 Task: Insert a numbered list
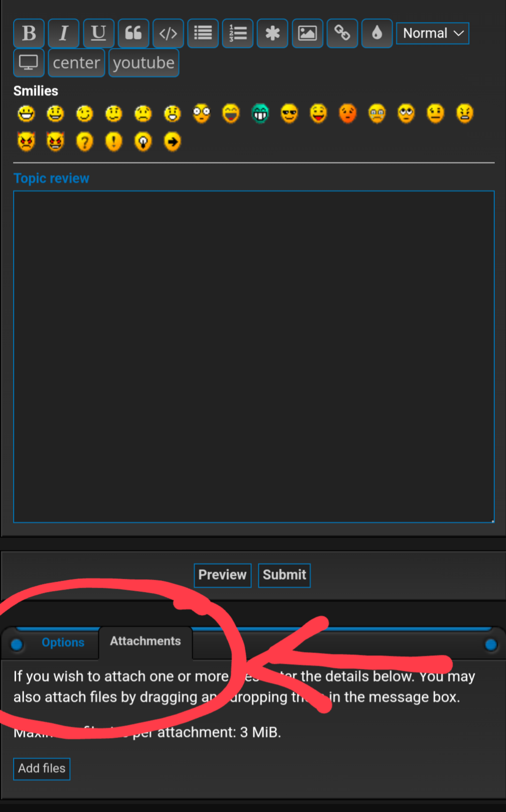[x=238, y=33]
